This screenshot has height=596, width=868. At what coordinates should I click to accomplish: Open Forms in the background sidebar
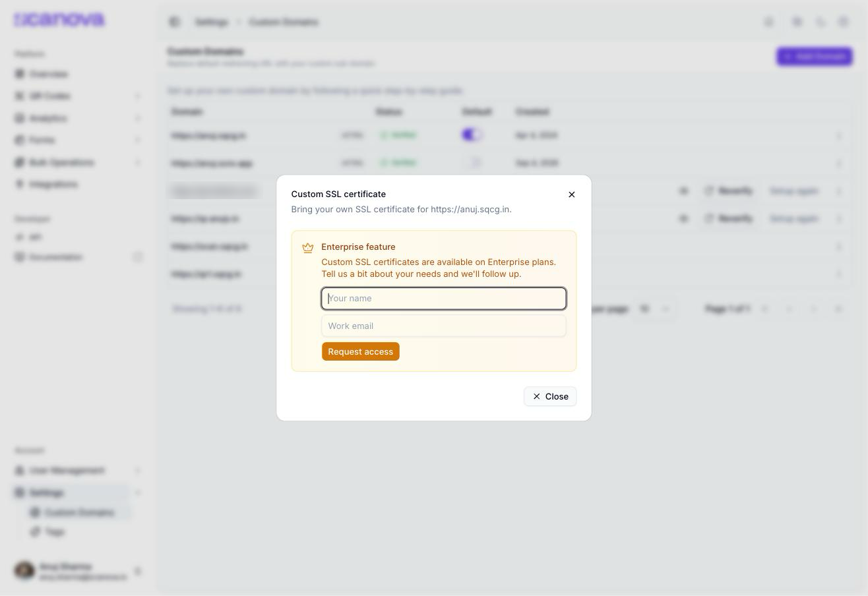click(42, 140)
